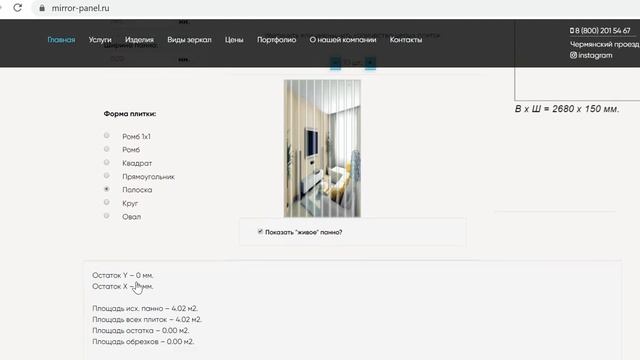
Task: Click the Instagram logo icon
Action: pos(573,55)
